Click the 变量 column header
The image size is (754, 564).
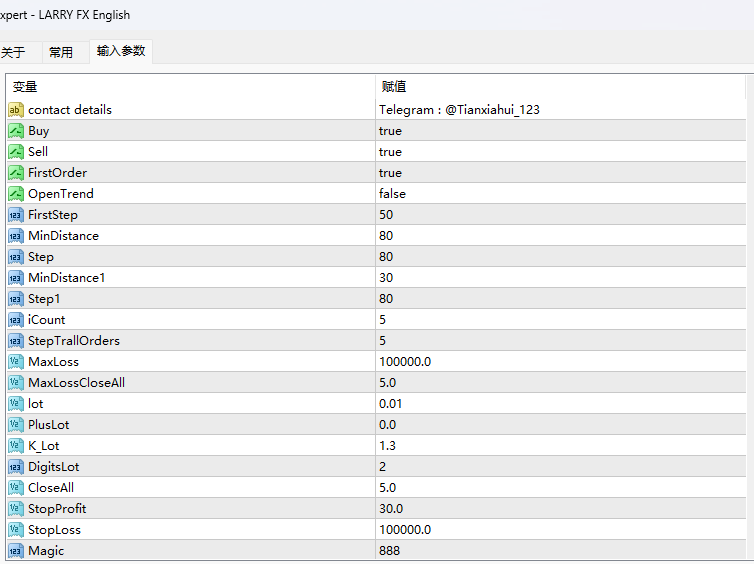point(190,87)
